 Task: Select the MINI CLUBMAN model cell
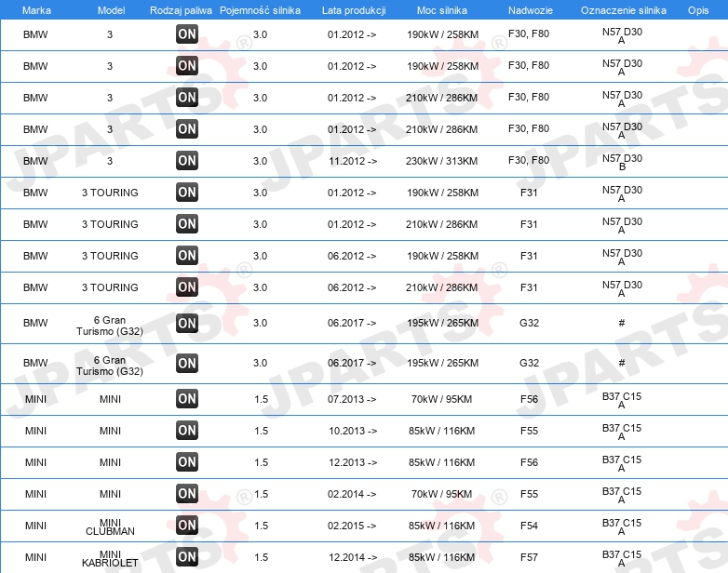pyautogui.click(x=110, y=526)
